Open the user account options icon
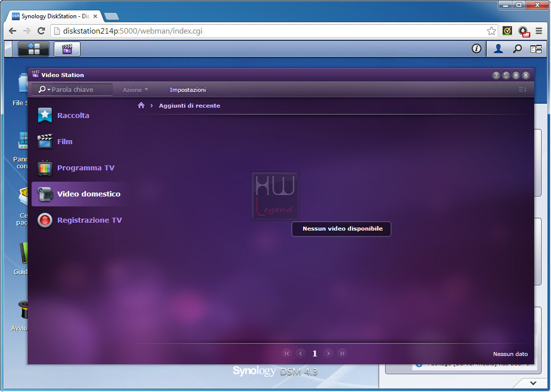 tap(498, 49)
